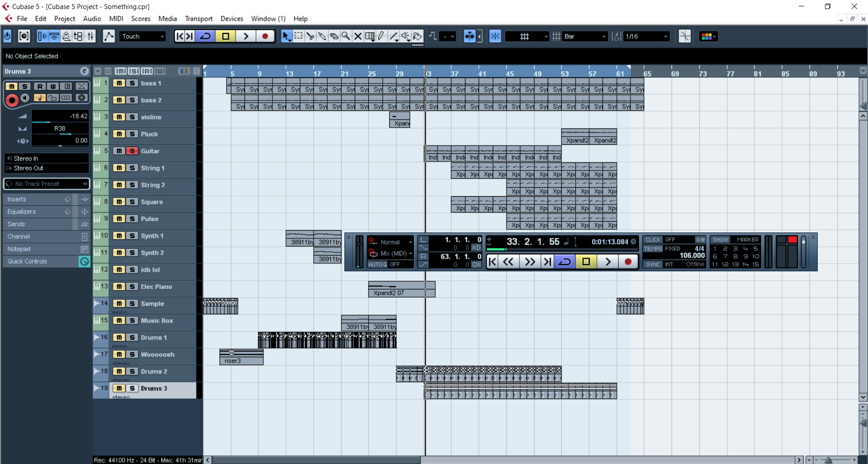Open the Mixer faders icon

point(91,36)
